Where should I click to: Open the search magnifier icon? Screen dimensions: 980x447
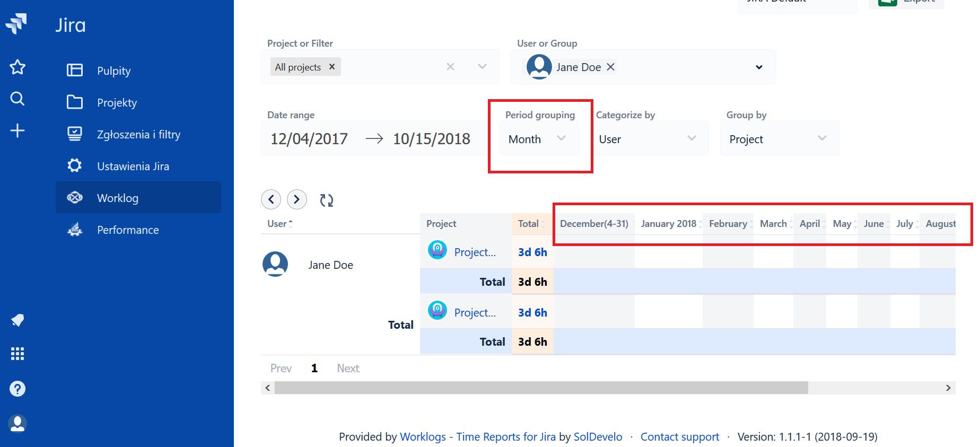17,99
